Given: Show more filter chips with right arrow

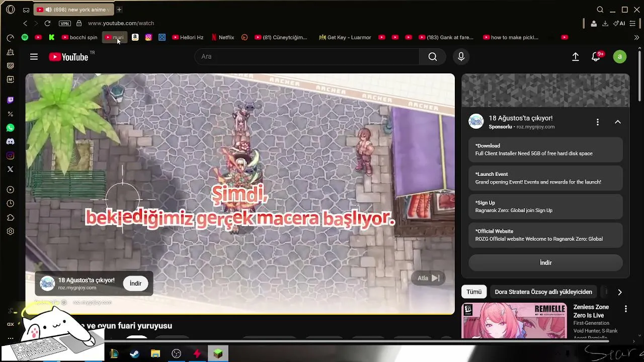Looking at the screenshot, I should 619,292.
